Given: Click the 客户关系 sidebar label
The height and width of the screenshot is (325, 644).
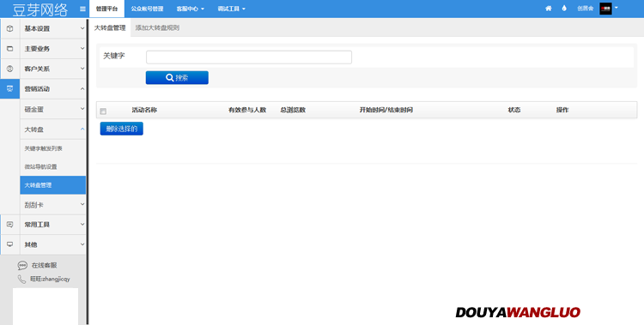Looking at the screenshot, I should 37,69.
